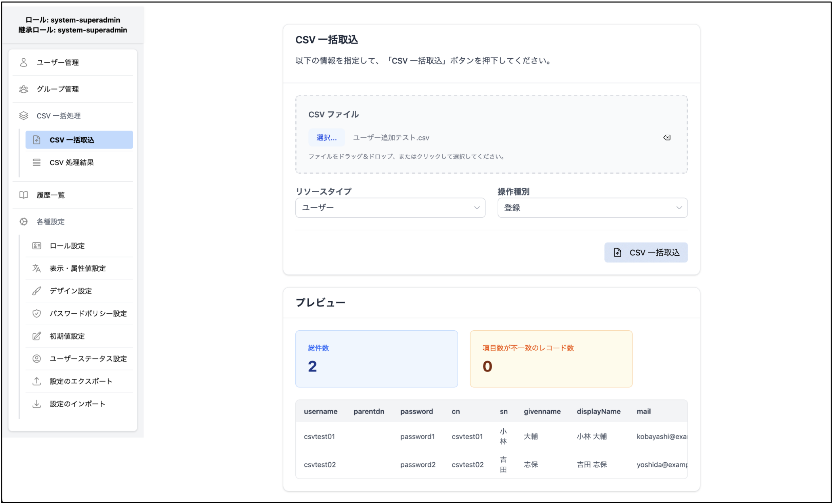This screenshot has width=833, height=504.
Task: Open グループ管理 menu item
Action: 73,89
